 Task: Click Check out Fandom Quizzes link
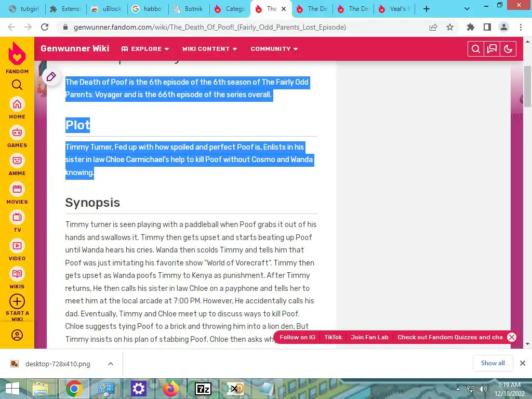(x=450, y=337)
